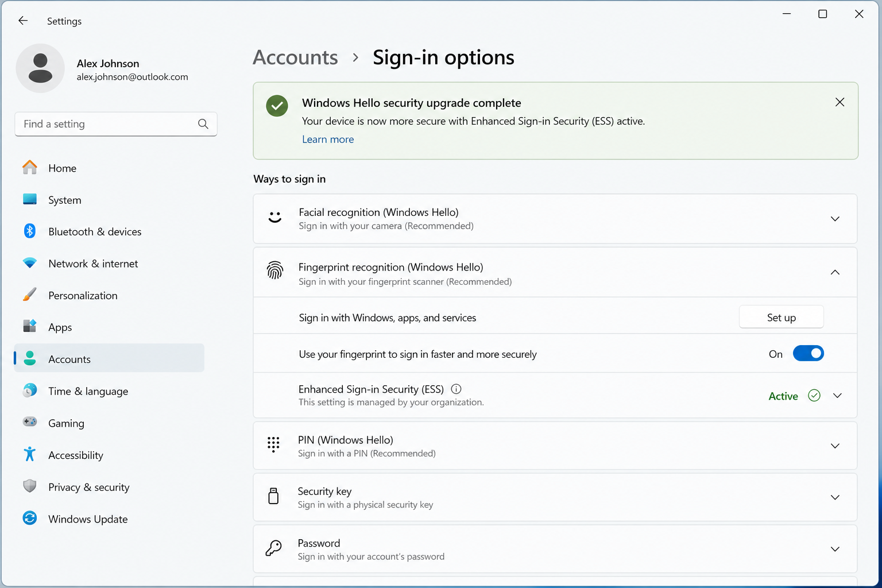Click the green Active checkmark icon
The image size is (882, 588).
coord(814,396)
